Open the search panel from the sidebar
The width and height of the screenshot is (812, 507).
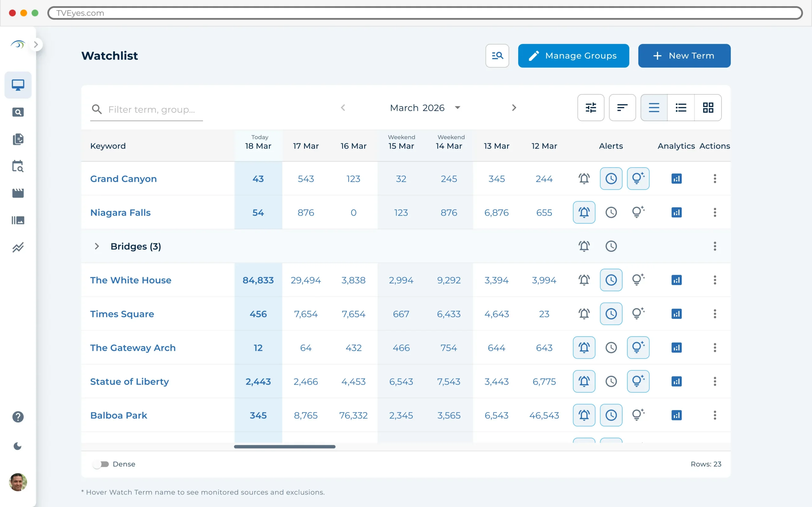18,112
